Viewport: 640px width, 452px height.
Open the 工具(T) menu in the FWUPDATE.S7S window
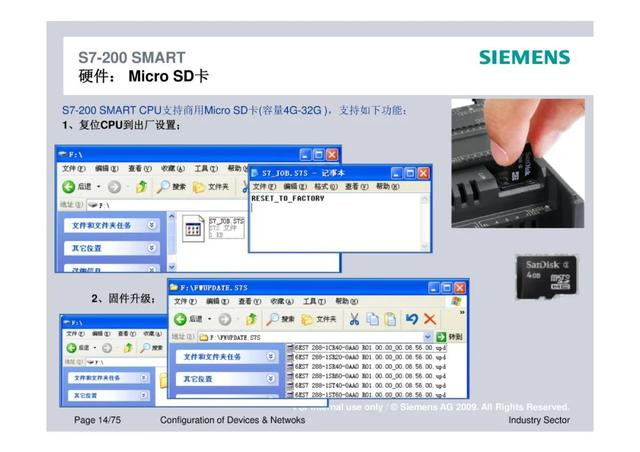pos(314,301)
